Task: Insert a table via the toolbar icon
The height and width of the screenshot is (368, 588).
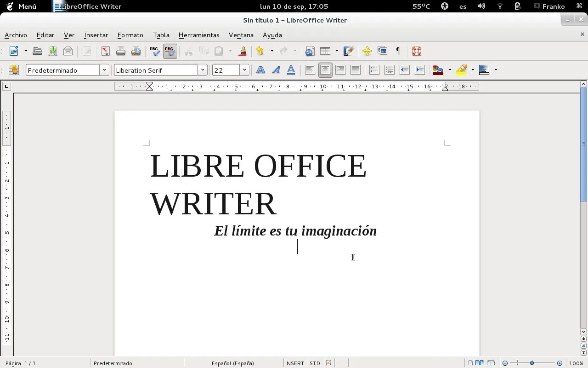Action: tap(325, 51)
